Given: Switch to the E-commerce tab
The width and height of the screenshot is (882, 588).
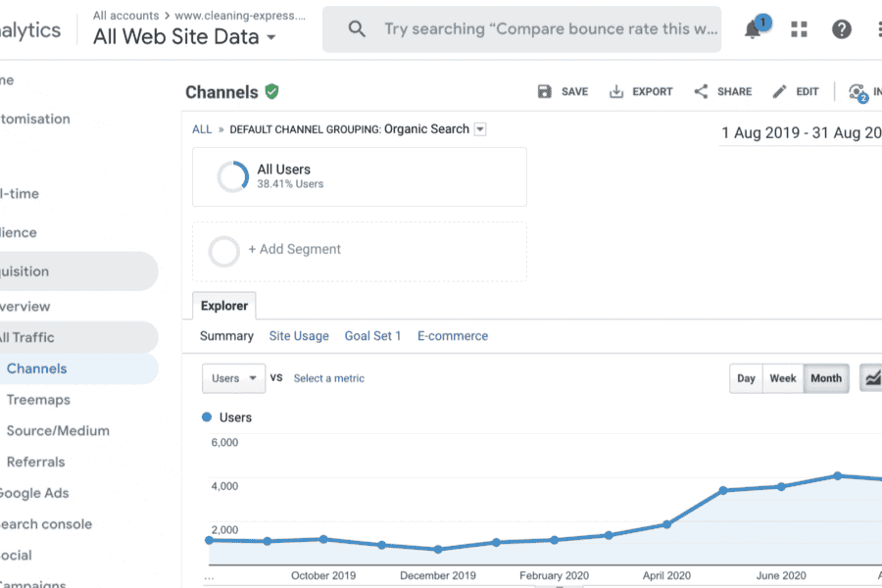Looking at the screenshot, I should pyautogui.click(x=452, y=336).
